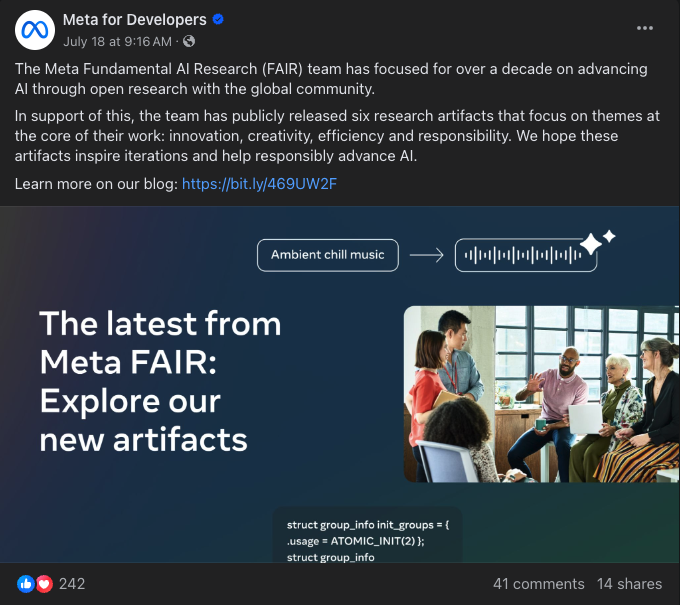Click the audio waveform graphic
Image resolution: width=680 pixels, height=605 pixels.
[523, 255]
